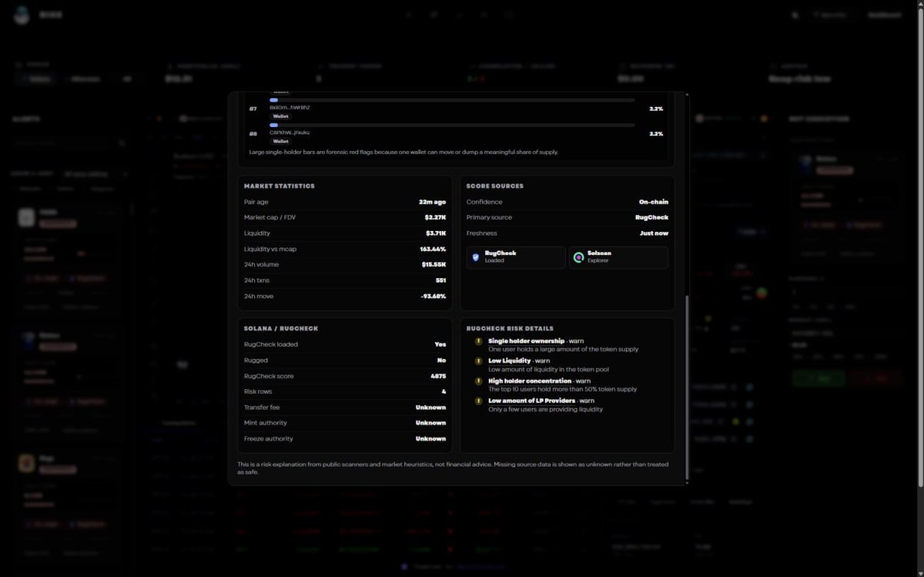Image resolution: width=924 pixels, height=577 pixels.
Task: Click warning icon beside High holder concentration
Action: (478, 381)
